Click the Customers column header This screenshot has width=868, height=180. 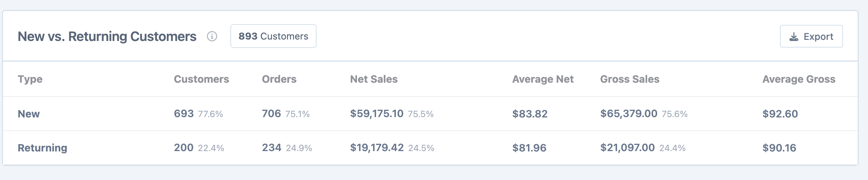pos(201,79)
